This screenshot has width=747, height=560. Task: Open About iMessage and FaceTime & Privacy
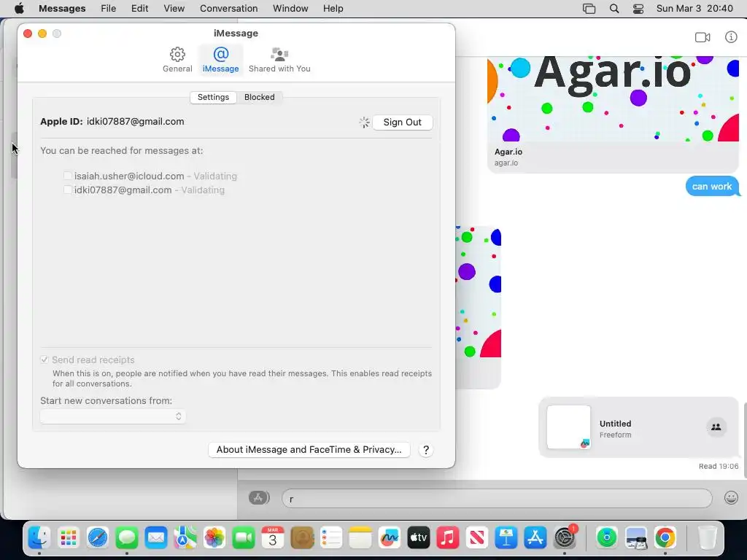click(309, 450)
